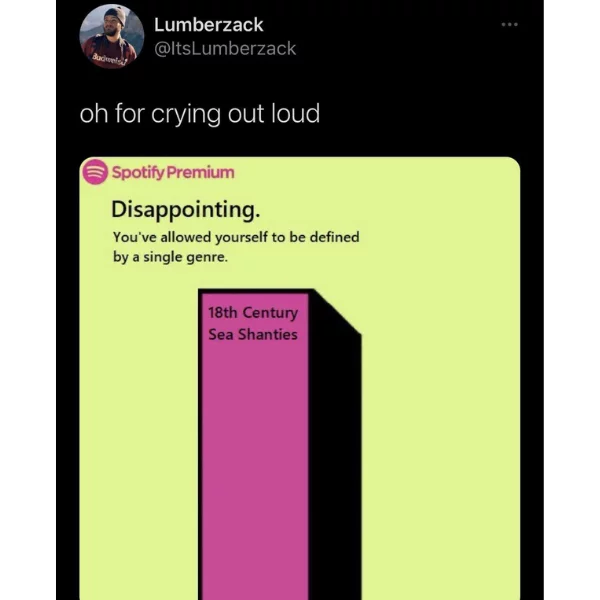Click the diagonal corner of bar shadow

[x=338, y=312]
